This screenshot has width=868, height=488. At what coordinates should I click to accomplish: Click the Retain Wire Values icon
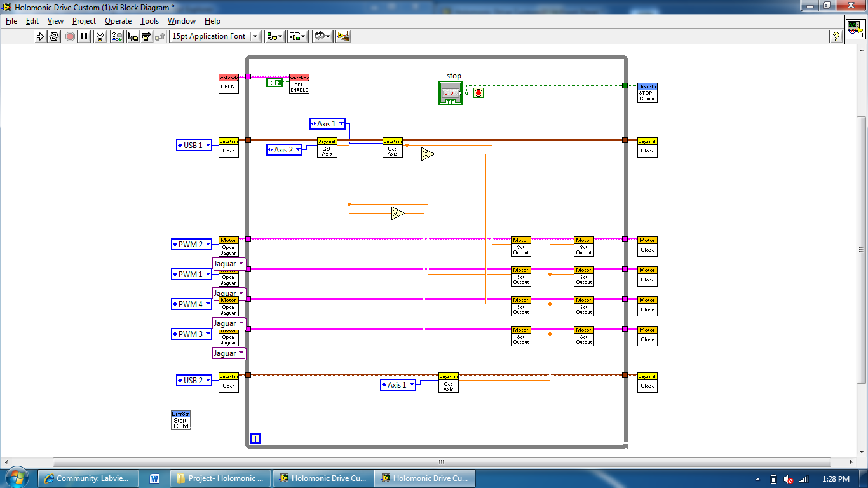116,36
